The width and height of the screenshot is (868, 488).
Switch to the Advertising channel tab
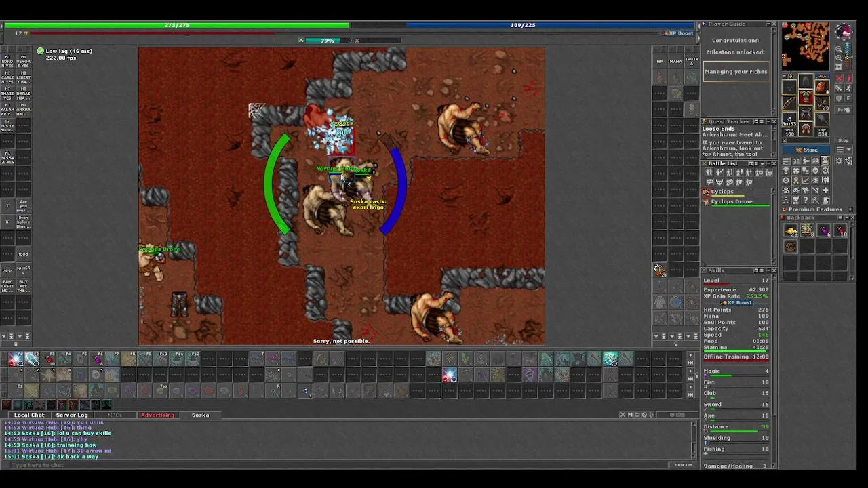(157, 415)
